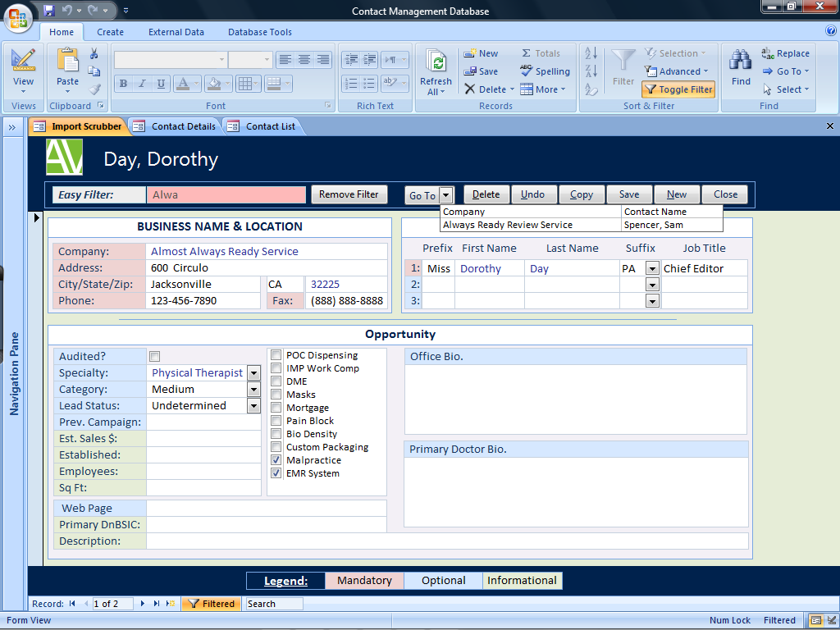Open the Category dropdown
The width and height of the screenshot is (840, 630).
tap(254, 390)
